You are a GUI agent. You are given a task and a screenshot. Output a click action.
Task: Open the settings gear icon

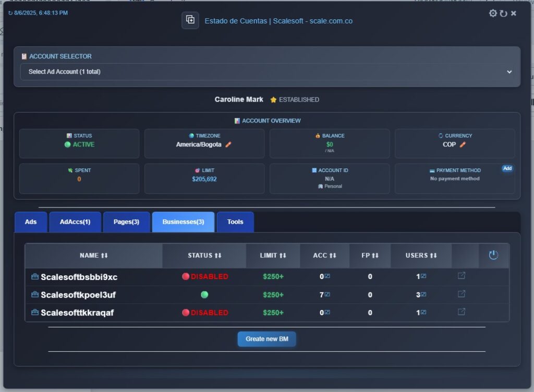pyautogui.click(x=493, y=13)
